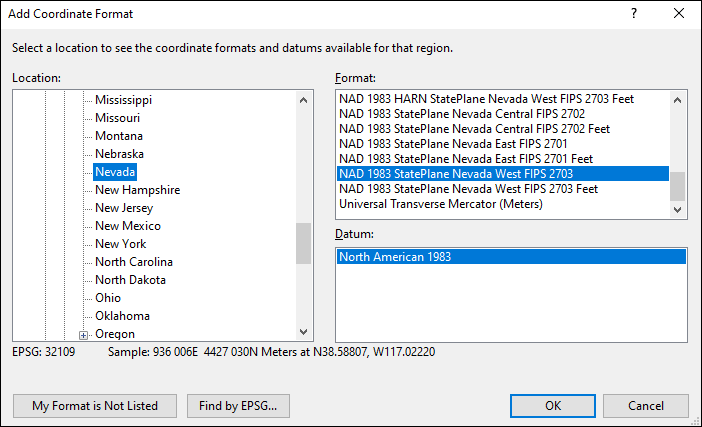Screen dimensions: 702x427
Task: Click the Format list scroll down arrow
Action: 677,209
